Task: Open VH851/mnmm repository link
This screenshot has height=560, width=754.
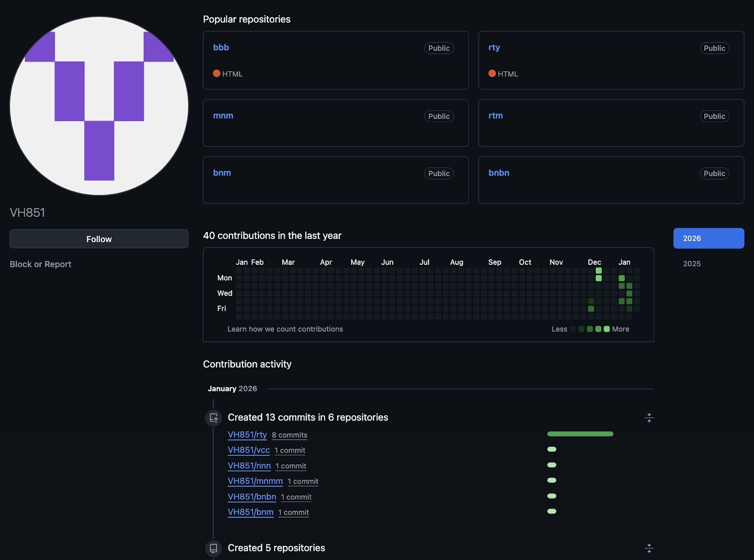Action: [255, 481]
